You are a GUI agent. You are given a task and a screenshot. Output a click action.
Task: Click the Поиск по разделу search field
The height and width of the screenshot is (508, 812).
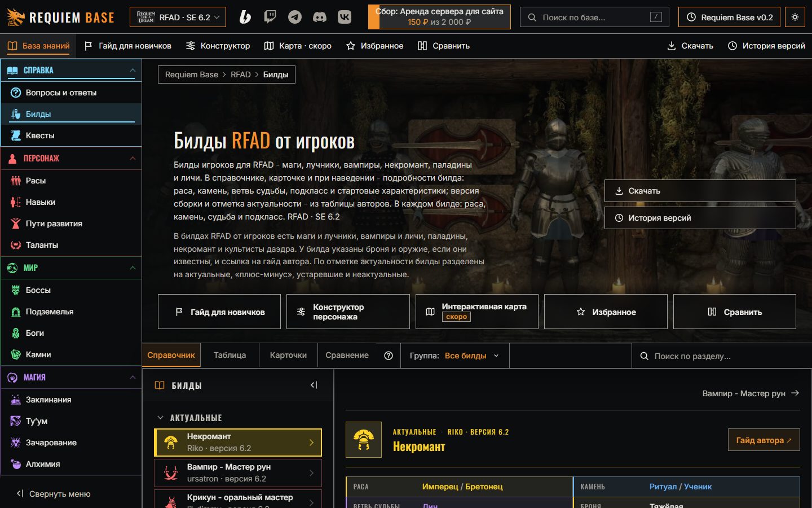[722, 356]
